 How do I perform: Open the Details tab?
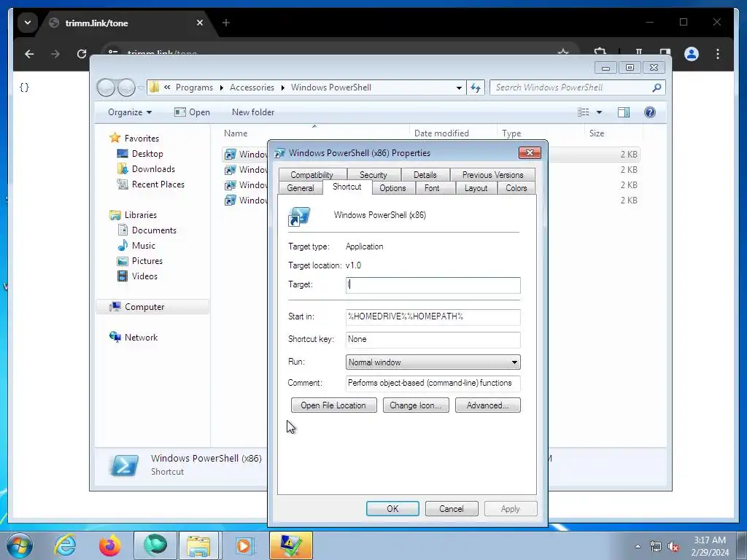click(425, 175)
